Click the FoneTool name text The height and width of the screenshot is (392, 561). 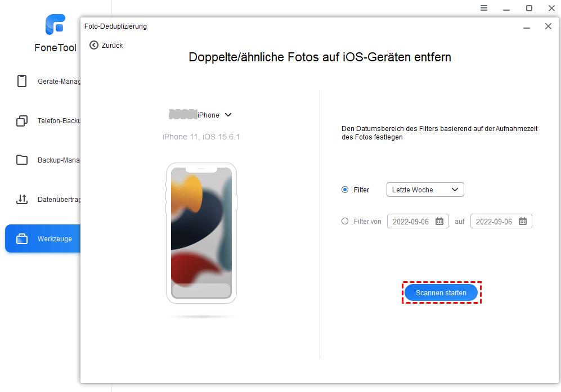pyautogui.click(x=56, y=48)
